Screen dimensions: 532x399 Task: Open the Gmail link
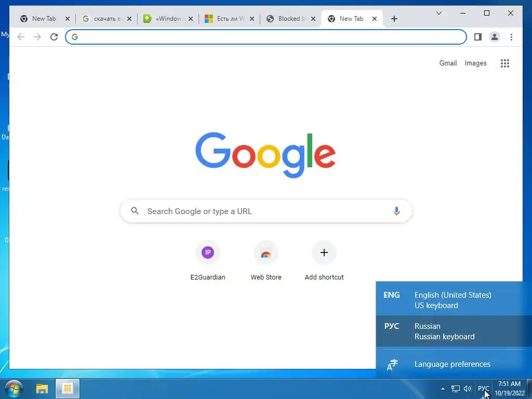[448, 63]
